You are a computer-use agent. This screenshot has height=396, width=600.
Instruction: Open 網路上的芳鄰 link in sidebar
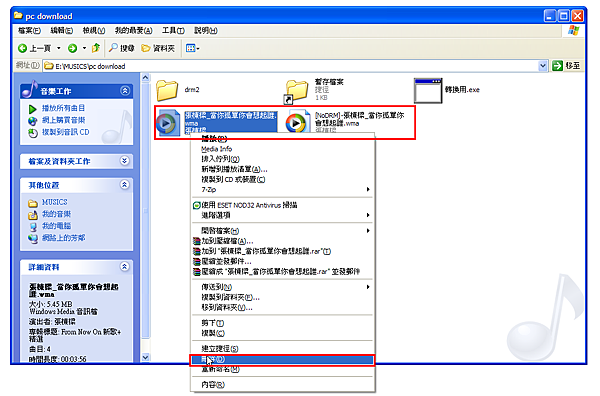64,238
